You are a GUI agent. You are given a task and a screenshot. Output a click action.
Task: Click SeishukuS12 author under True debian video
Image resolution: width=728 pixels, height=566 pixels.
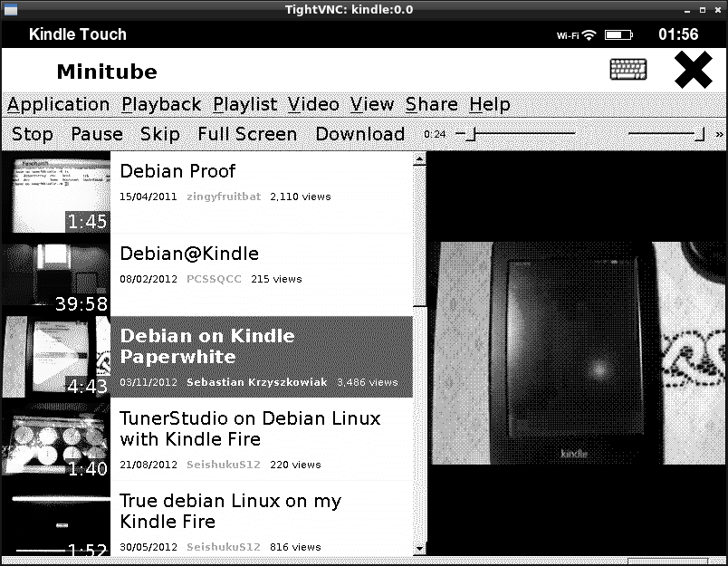click(x=224, y=547)
